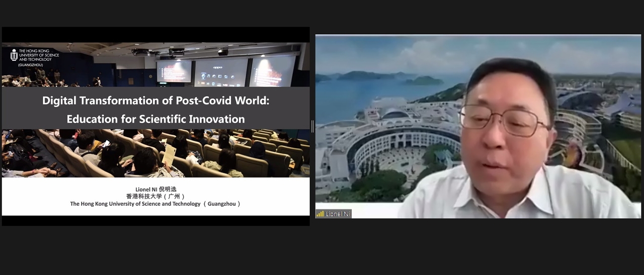Select the left projector screen in lecture hall
The height and width of the screenshot is (275, 644).
point(174,71)
